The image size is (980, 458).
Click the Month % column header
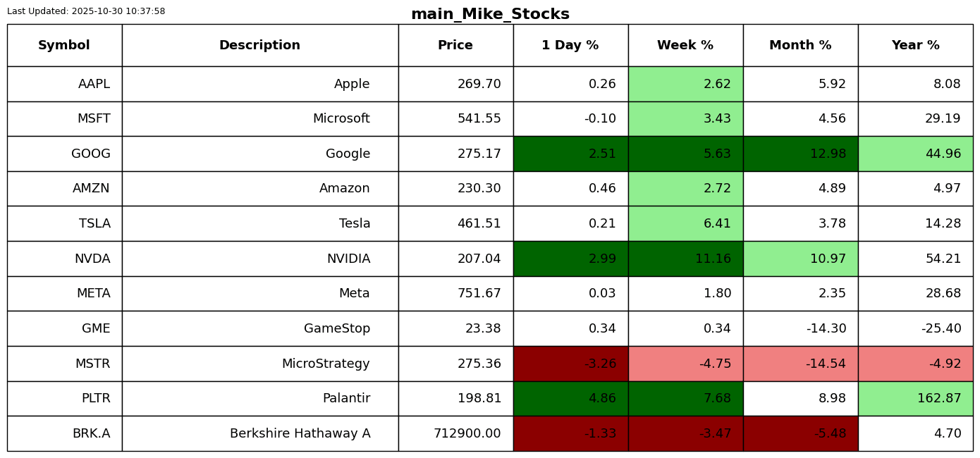pyautogui.click(x=800, y=45)
